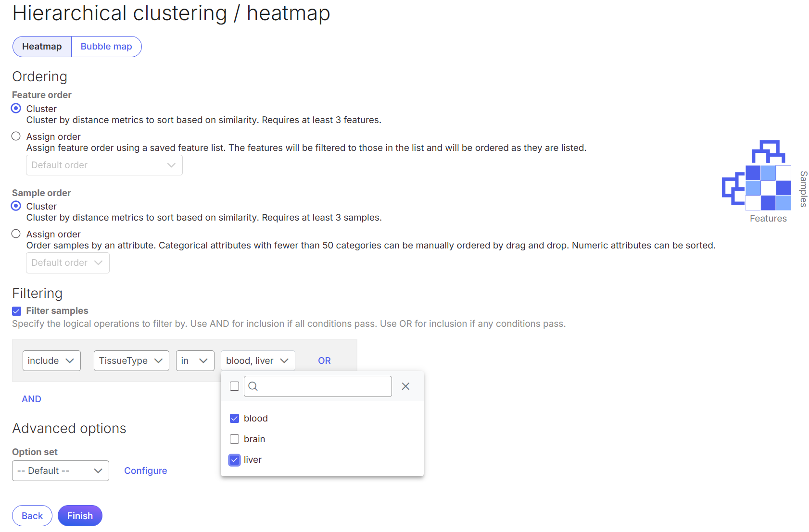Open the TissueType attribute dropdown
809x532 pixels.
(131, 361)
